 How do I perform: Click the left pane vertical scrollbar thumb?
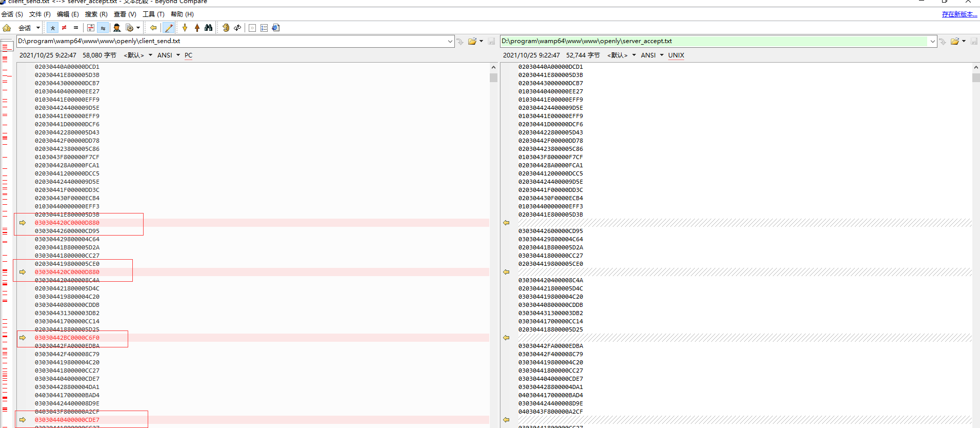tap(493, 77)
